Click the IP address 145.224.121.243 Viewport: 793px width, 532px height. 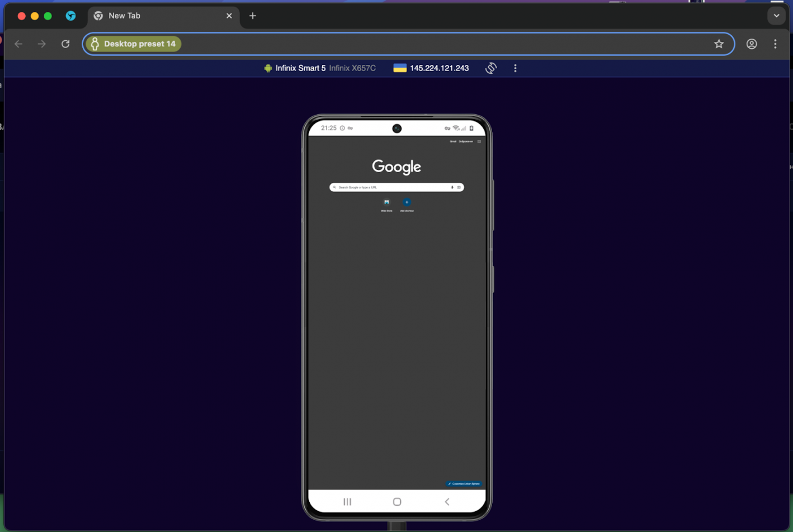pyautogui.click(x=439, y=68)
